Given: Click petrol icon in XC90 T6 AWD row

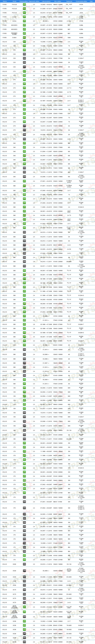Looking at the screenshot, I should [x=24, y=625].
